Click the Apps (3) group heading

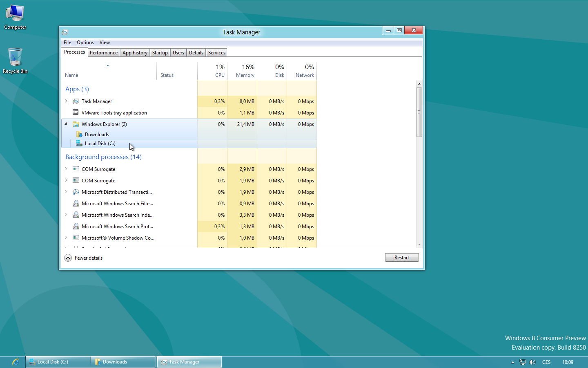coord(77,89)
